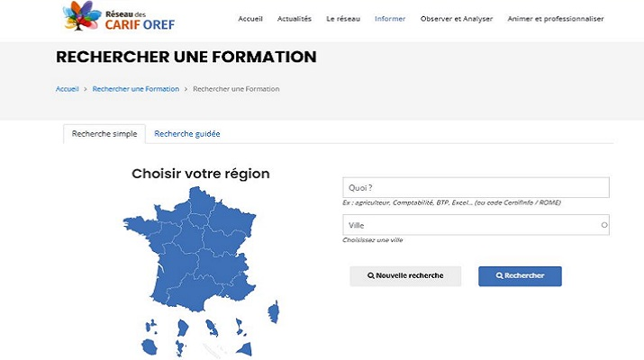Screen dimensions: 644x360
Task: Follow the blue Rechercher une Formation breadcrumb link
Action: [135, 89]
